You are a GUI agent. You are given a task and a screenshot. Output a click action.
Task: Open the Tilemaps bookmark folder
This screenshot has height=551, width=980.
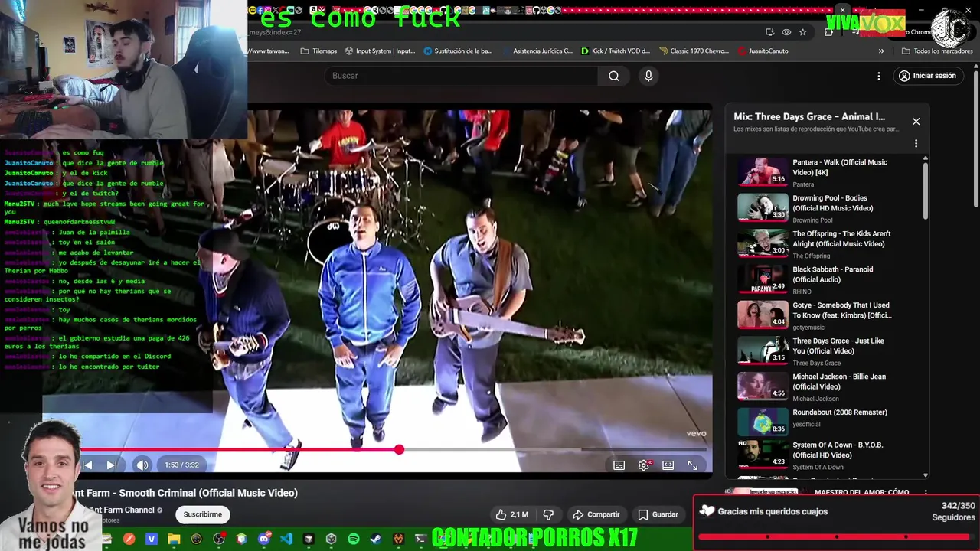(318, 51)
